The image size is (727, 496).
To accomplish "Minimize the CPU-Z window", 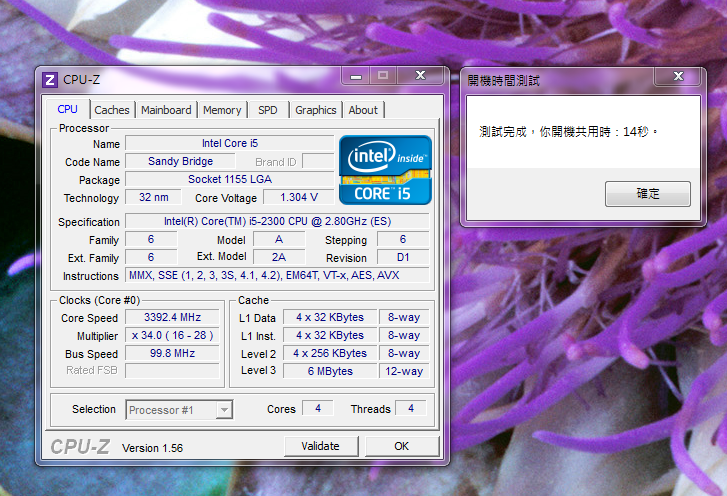I will point(356,76).
